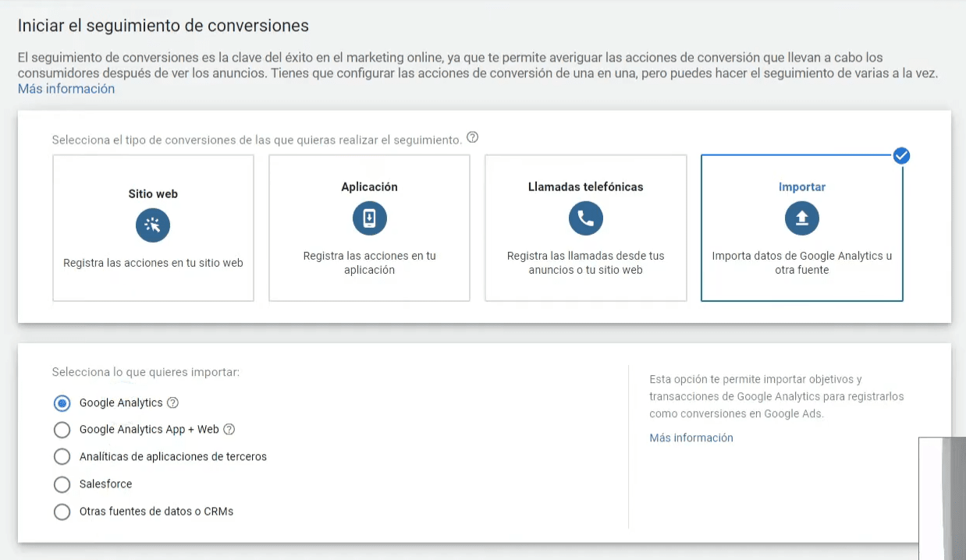966x560 pixels.
Task: Select the Google Analytics radio button
Action: 62,403
